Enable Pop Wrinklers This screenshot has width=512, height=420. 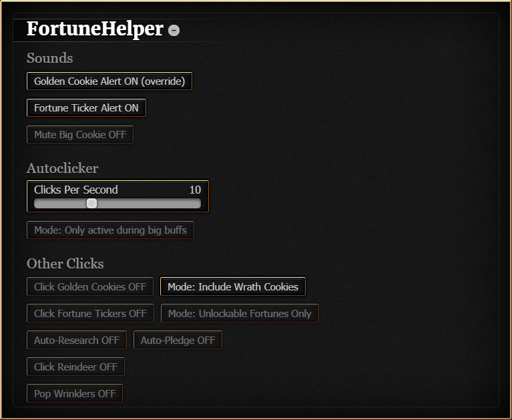75,393
